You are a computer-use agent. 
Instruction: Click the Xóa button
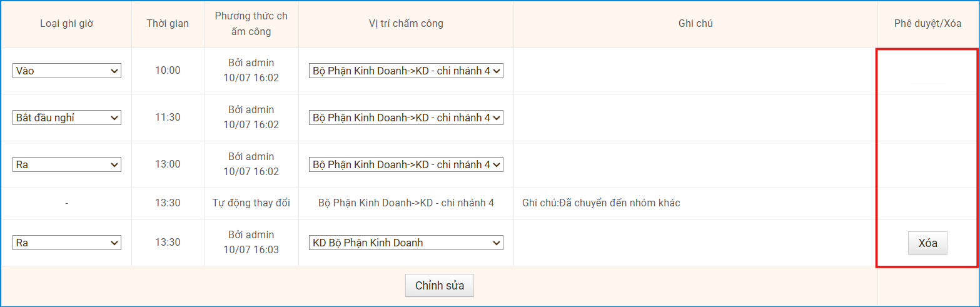pyautogui.click(x=927, y=243)
